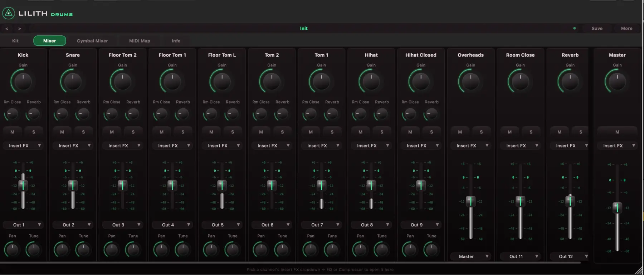Viewport: 644px width, 275px height.
Task: Click the Master Gain knob
Action: [x=617, y=81]
